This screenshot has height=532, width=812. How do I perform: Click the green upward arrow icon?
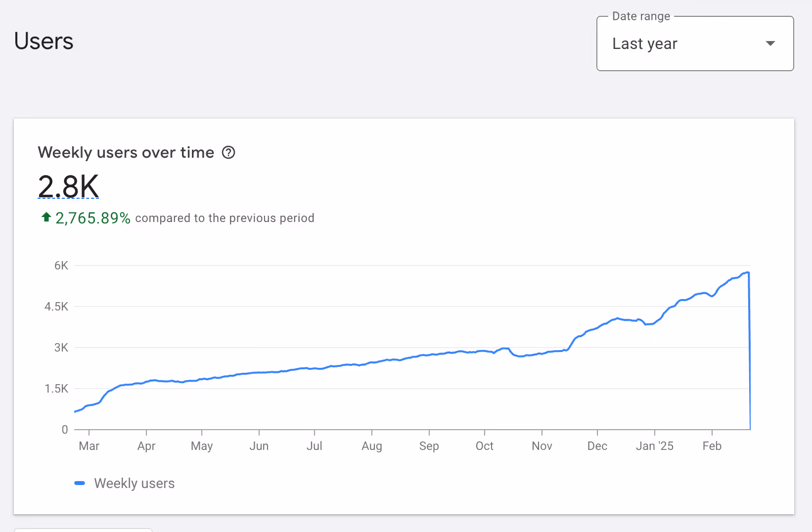(46, 217)
